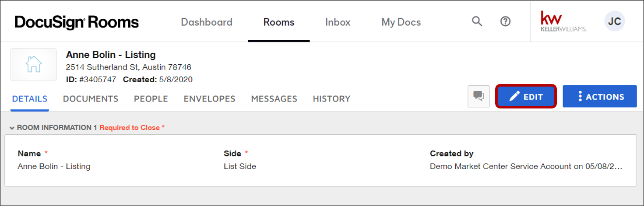Open the Inbox nav tab

click(338, 22)
